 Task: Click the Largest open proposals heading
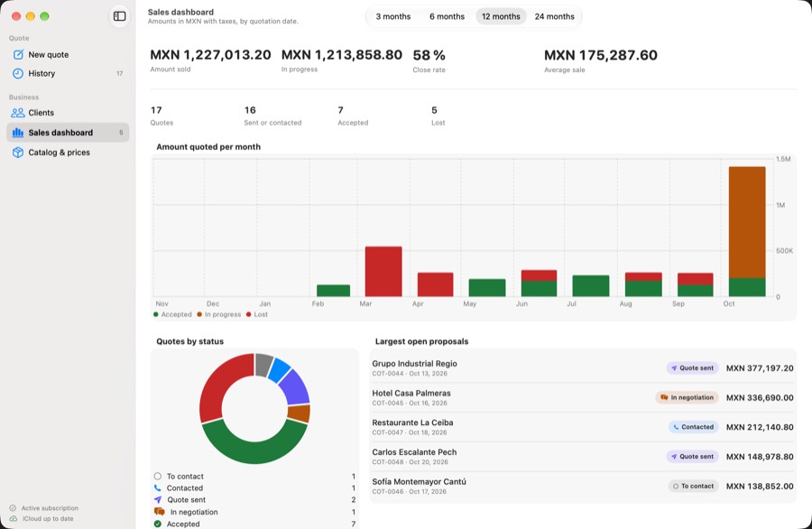click(421, 341)
